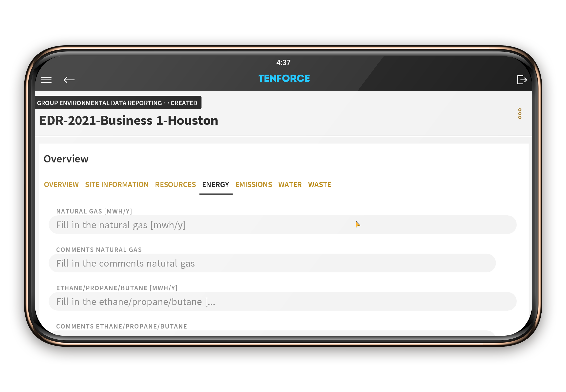Navigate to OVERVIEW tab

coord(62,185)
